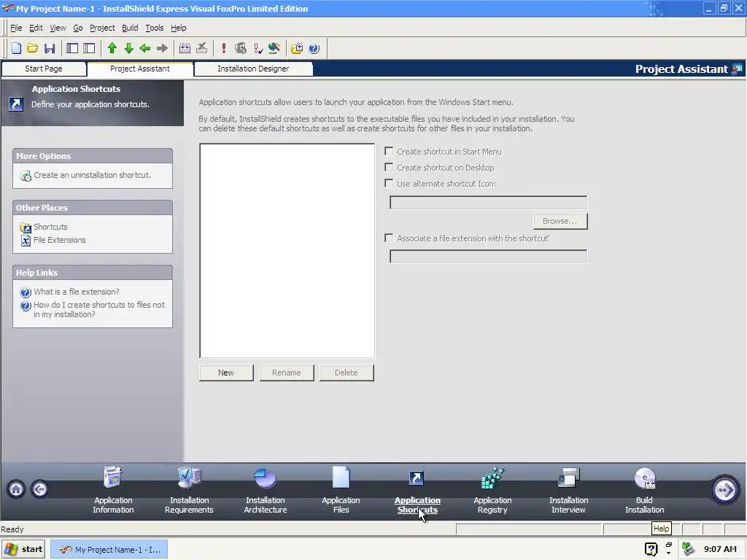Image resolution: width=747 pixels, height=560 pixels.
Task: Click the green down arrow toolbar icon
Action: tap(128, 48)
